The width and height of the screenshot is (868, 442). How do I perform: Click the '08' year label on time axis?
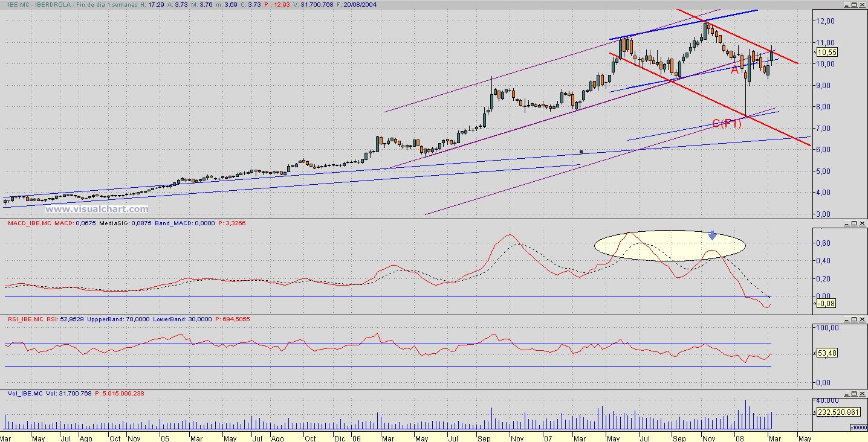[739, 438]
